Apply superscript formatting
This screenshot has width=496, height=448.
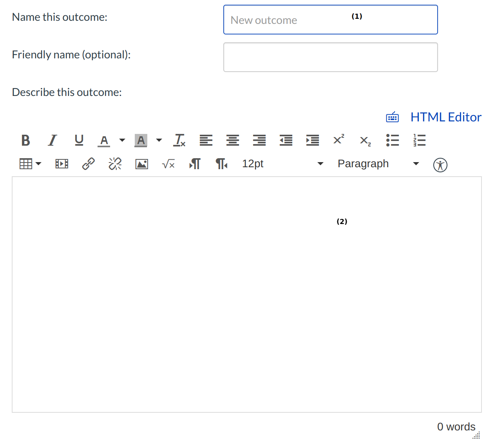[339, 140]
